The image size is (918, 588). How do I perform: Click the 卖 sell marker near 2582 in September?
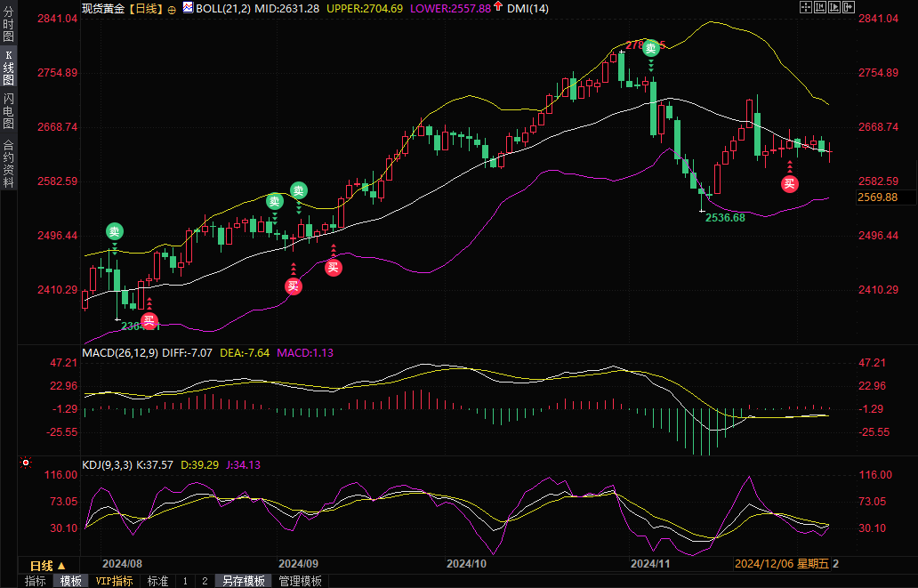click(x=275, y=201)
